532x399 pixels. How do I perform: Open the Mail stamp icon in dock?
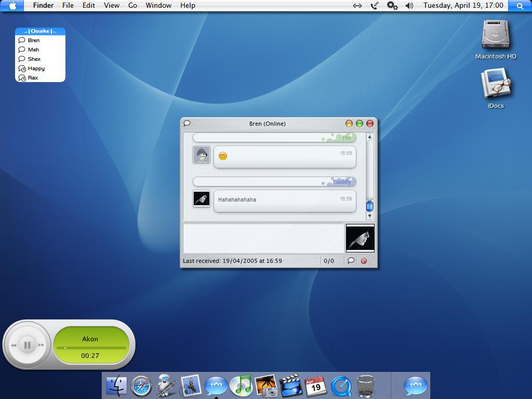(191, 385)
